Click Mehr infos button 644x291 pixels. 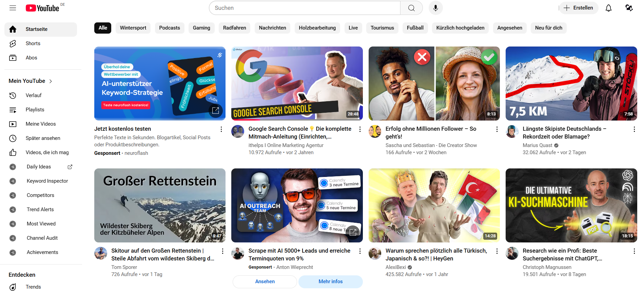pyautogui.click(x=331, y=281)
